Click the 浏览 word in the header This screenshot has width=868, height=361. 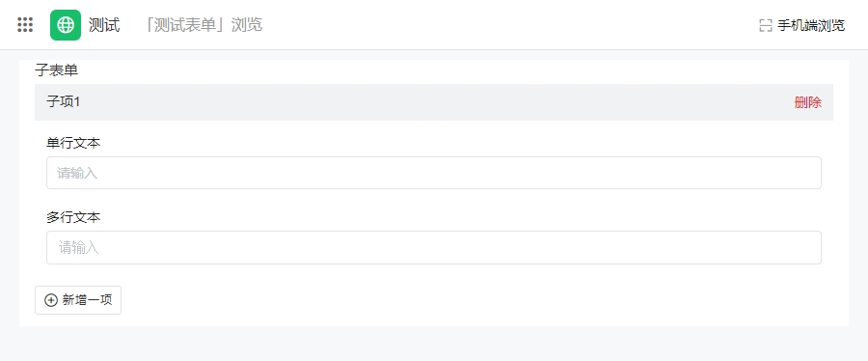(247, 25)
